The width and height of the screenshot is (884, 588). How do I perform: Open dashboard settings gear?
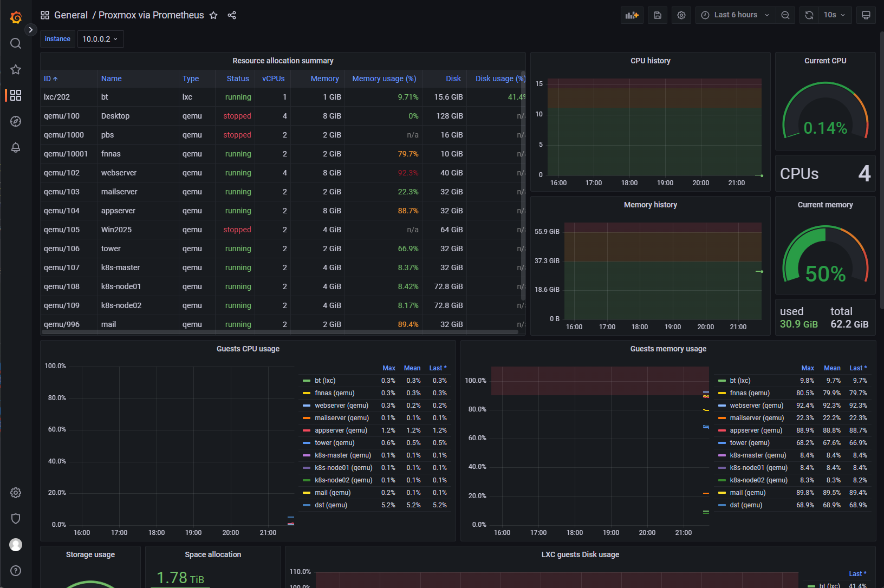681,15
